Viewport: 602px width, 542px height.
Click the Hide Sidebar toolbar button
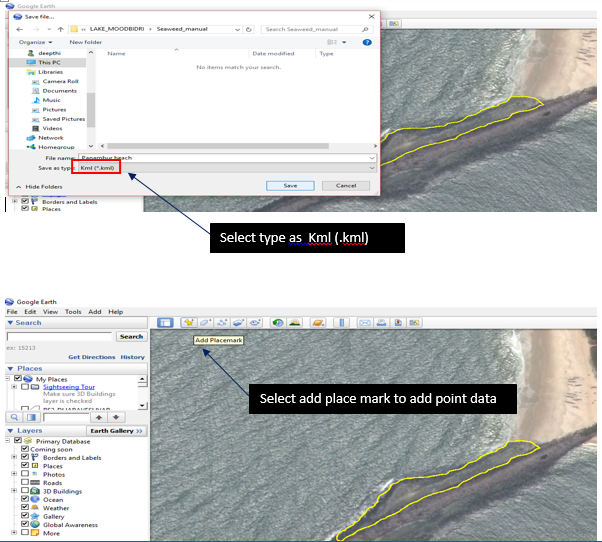[165, 323]
